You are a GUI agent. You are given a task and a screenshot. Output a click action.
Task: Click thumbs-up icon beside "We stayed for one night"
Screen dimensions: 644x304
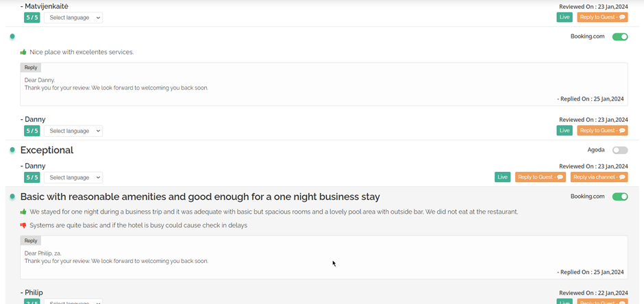23,212
